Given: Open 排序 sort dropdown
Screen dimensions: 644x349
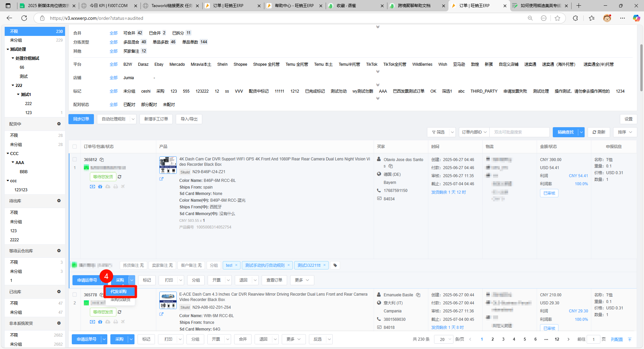Looking at the screenshot, I should (625, 132).
